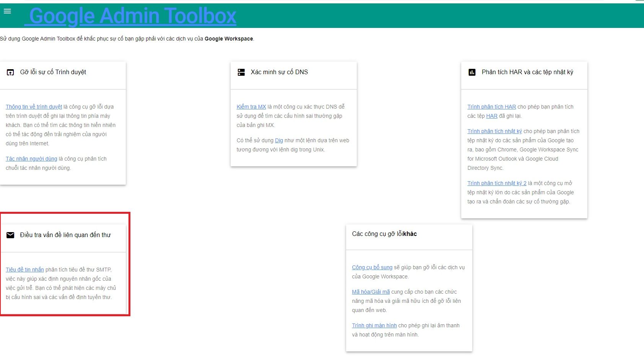Click the mail envelope icon
644x356 pixels.
(10, 235)
